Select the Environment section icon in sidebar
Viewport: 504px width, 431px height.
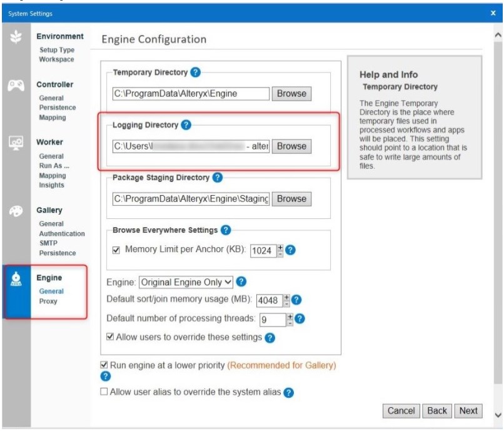18,38
